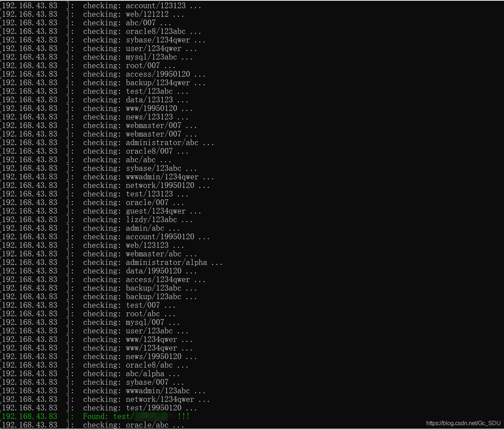Select text "abc/007"
Viewport: 504px width, 430px height.
[x=141, y=22]
